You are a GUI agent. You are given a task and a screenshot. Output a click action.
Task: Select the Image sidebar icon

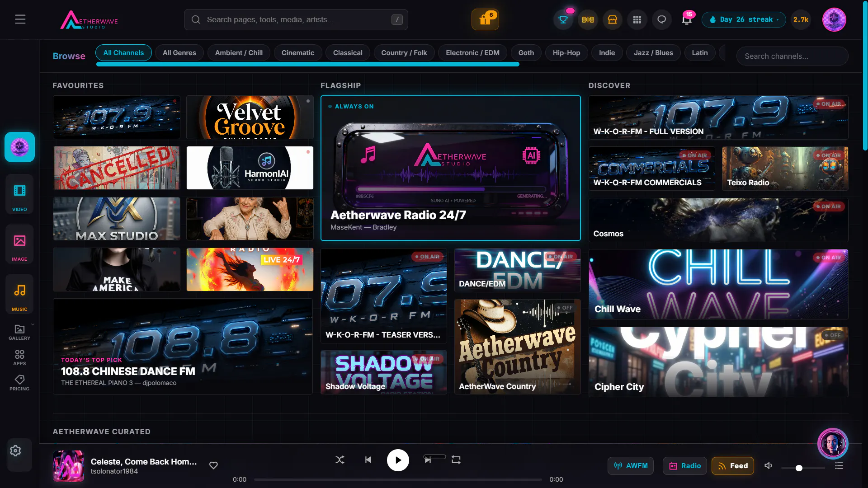coord(19,244)
